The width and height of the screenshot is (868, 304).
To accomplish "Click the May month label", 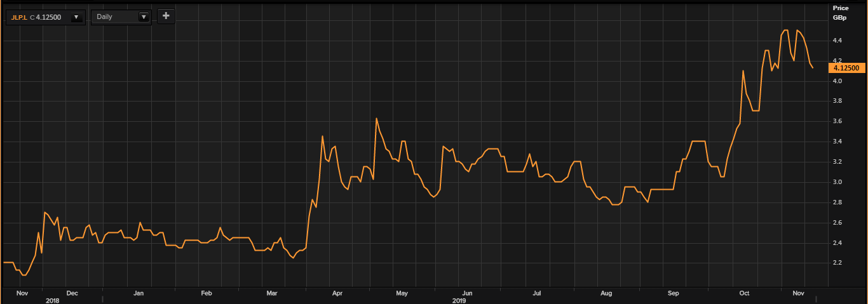I will tap(402, 294).
